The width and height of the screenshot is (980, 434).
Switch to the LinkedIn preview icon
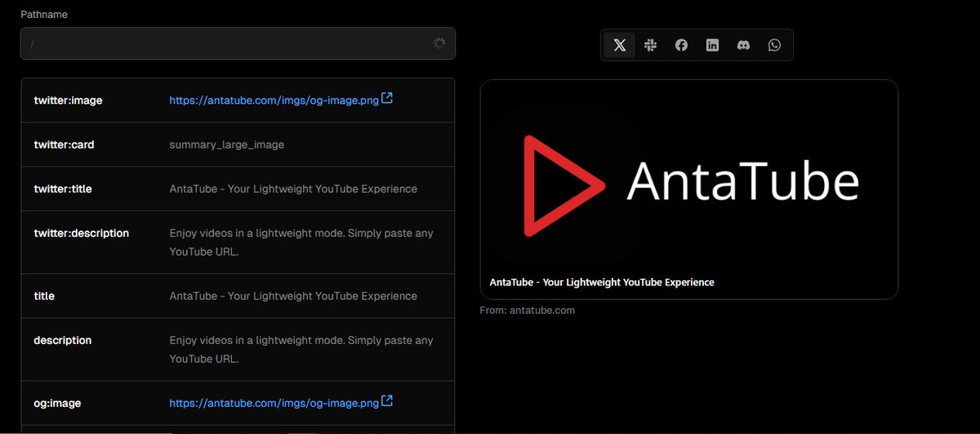pos(713,45)
